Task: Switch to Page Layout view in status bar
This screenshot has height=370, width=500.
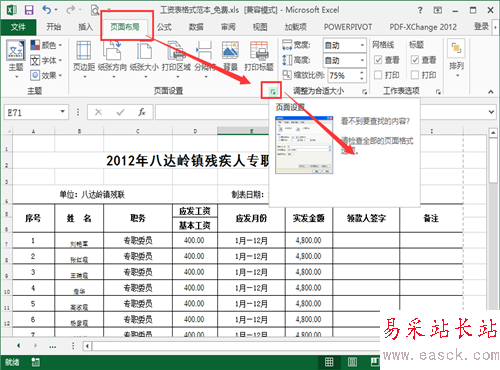Action: 352,362
